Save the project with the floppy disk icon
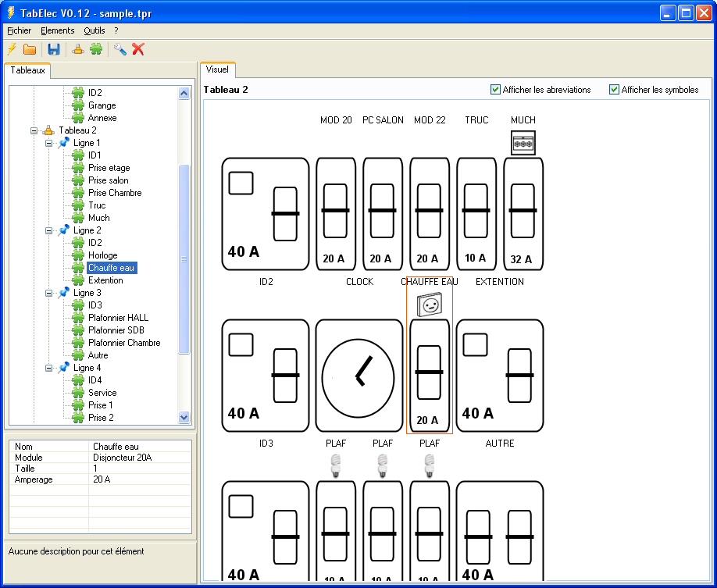This screenshot has height=588, width=717. point(54,49)
